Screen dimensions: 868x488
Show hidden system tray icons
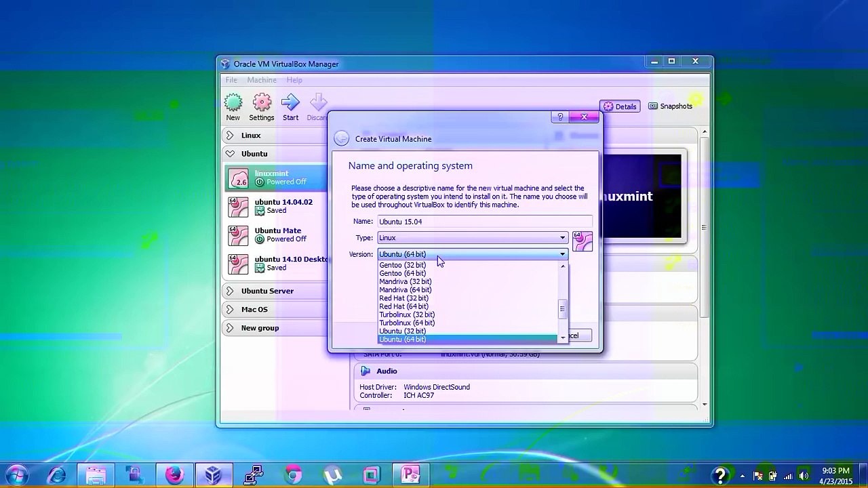coord(743,476)
